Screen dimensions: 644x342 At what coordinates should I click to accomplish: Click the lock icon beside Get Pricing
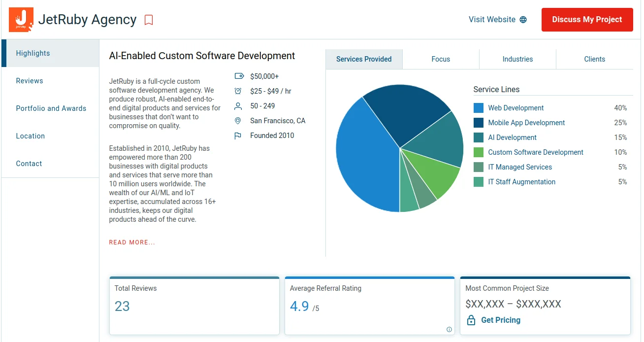[471, 320]
